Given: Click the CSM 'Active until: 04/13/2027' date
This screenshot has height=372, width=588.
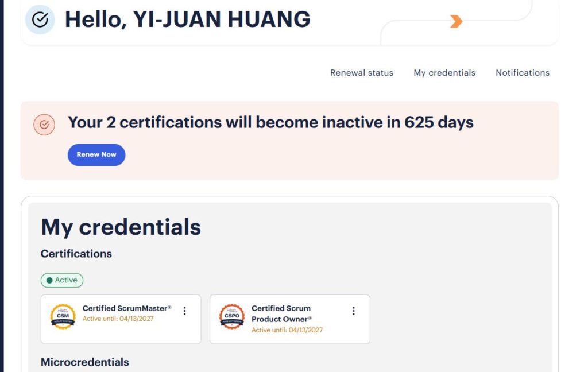Looking at the screenshot, I should pyautogui.click(x=118, y=319).
